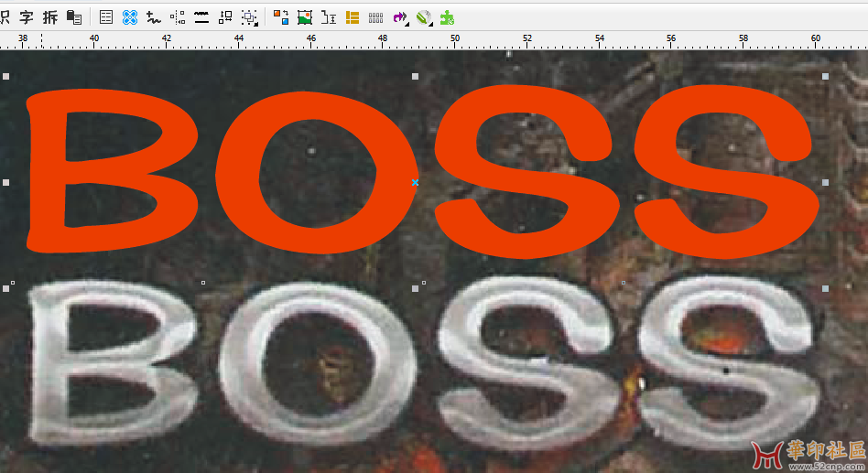Click the grey grid of dots icon
This screenshot has height=473, width=868.
pyautogui.click(x=376, y=18)
